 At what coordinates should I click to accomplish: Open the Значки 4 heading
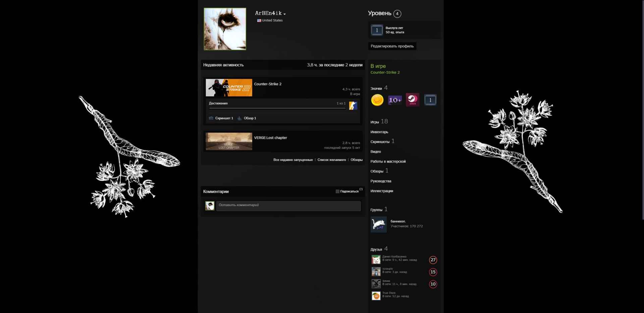tap(379, 88)
